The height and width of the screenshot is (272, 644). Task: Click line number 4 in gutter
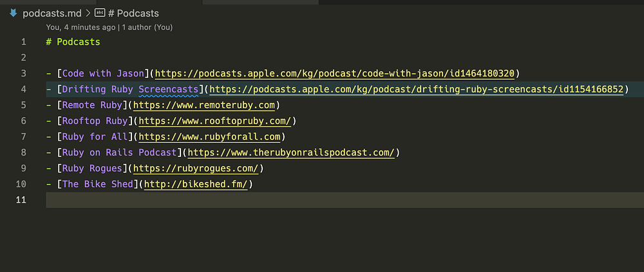[x=23, y=89]
